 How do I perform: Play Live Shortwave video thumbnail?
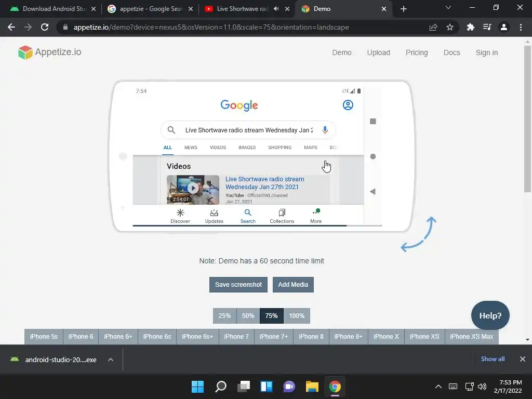(193, 189)
